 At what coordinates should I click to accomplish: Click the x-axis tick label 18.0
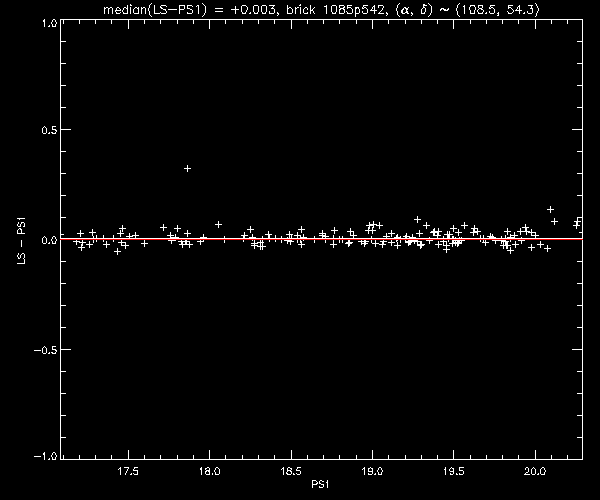209,471
